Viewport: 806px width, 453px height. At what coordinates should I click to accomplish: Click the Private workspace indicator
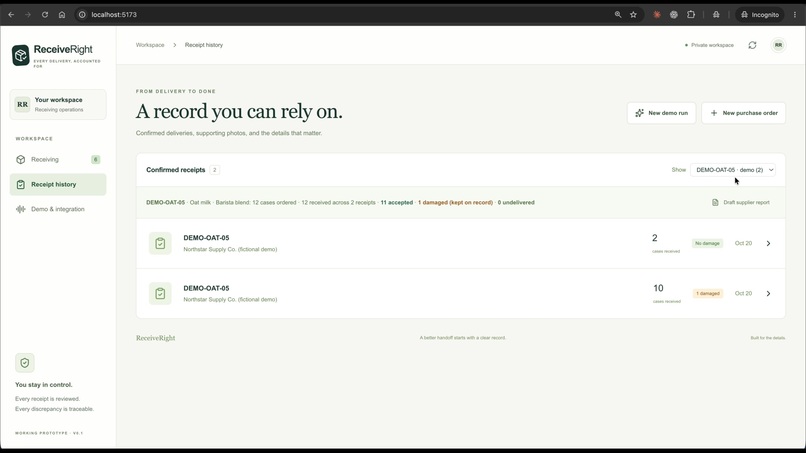pos(709,45)
